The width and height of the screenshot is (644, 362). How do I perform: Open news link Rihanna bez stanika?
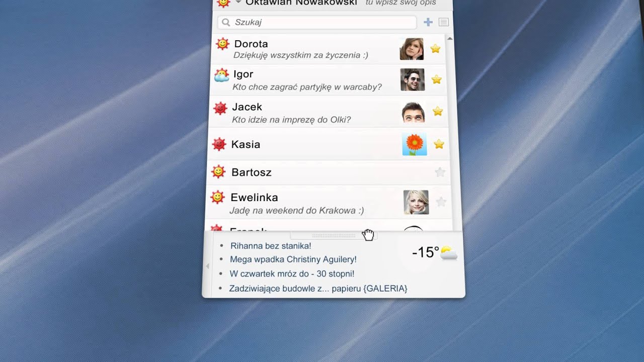coord(271,246)
